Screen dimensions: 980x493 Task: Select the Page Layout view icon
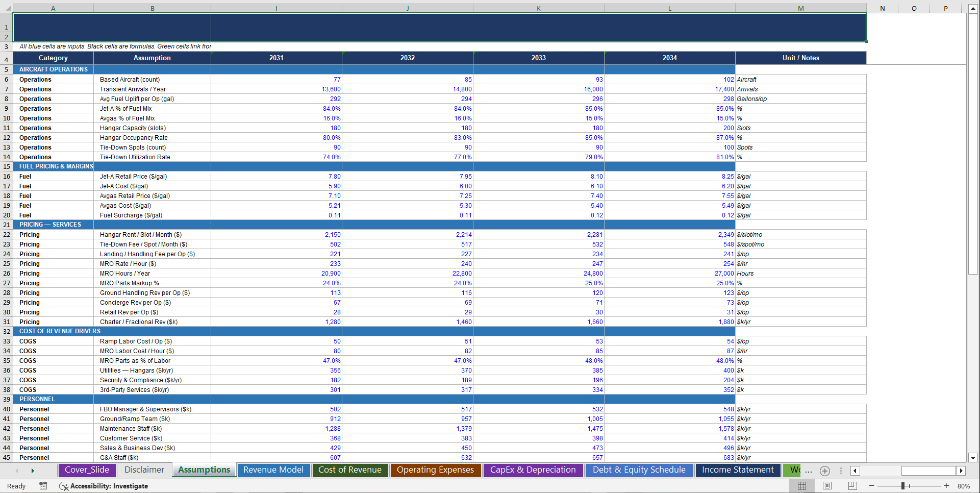pos(827,486)
